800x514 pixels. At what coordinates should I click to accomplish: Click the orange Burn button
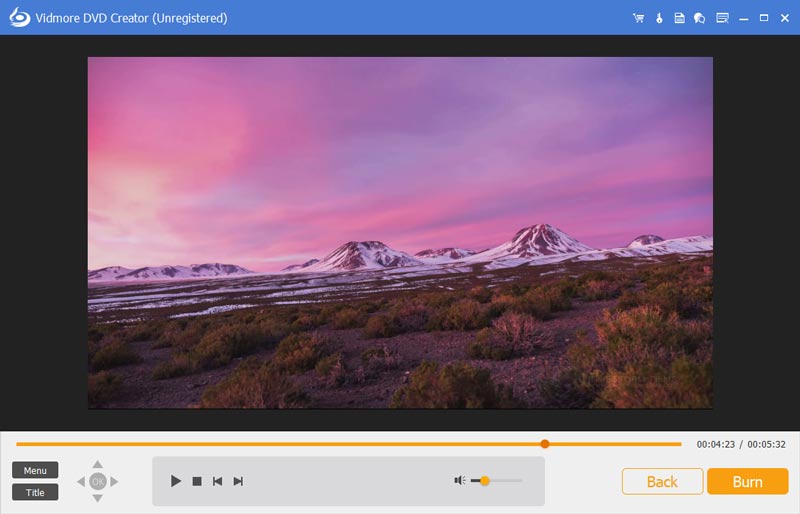747,481
